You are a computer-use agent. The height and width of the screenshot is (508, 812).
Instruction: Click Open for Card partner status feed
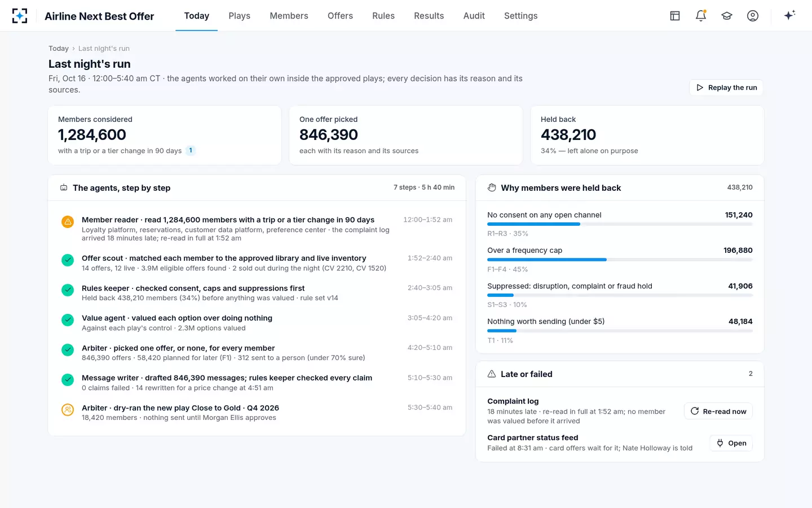coord(731,443)
